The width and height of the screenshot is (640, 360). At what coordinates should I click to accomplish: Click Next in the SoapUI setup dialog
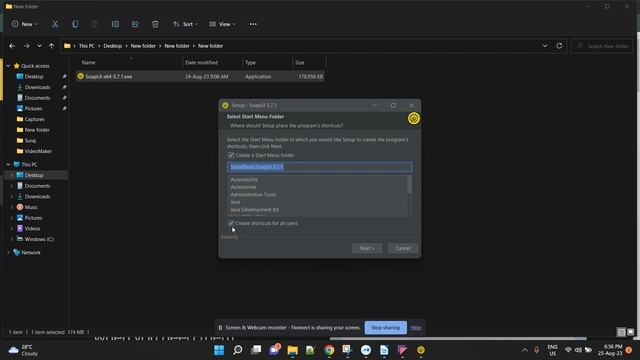[367, 248]
